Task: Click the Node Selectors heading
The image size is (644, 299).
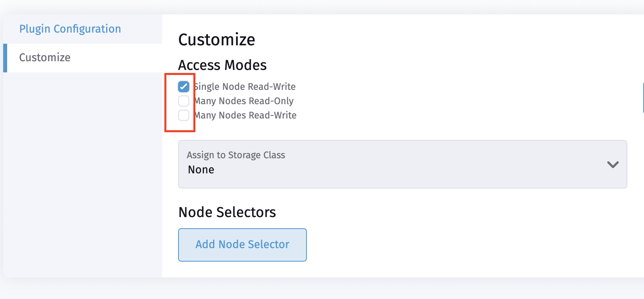Action: coord(227,212)
